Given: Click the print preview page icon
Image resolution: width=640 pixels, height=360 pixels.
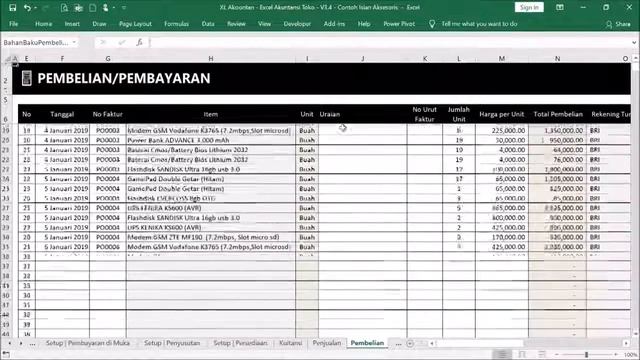Looking at the screenshot, I should (64, 7).
